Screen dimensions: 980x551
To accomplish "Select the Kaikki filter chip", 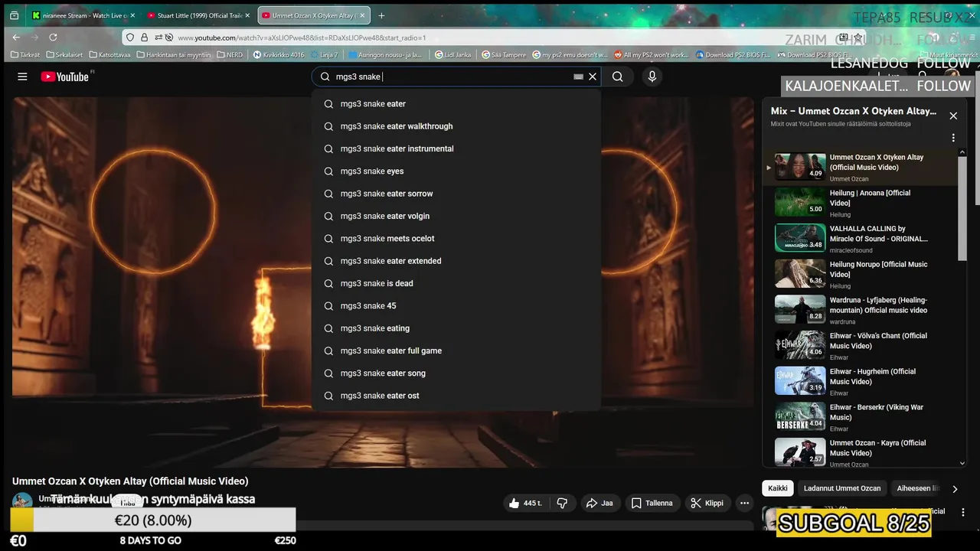I will click(x=778, y=488).
